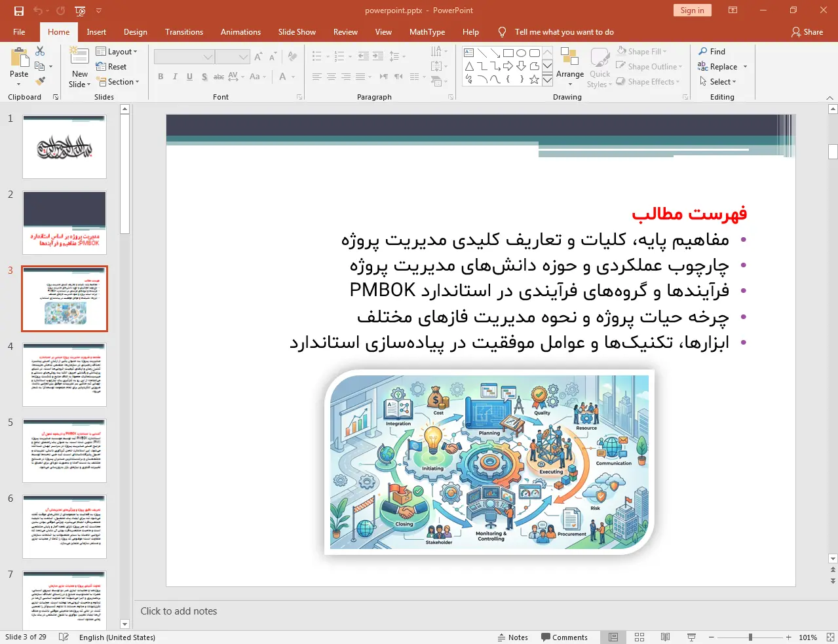Click the Share button

coord(807,31)
